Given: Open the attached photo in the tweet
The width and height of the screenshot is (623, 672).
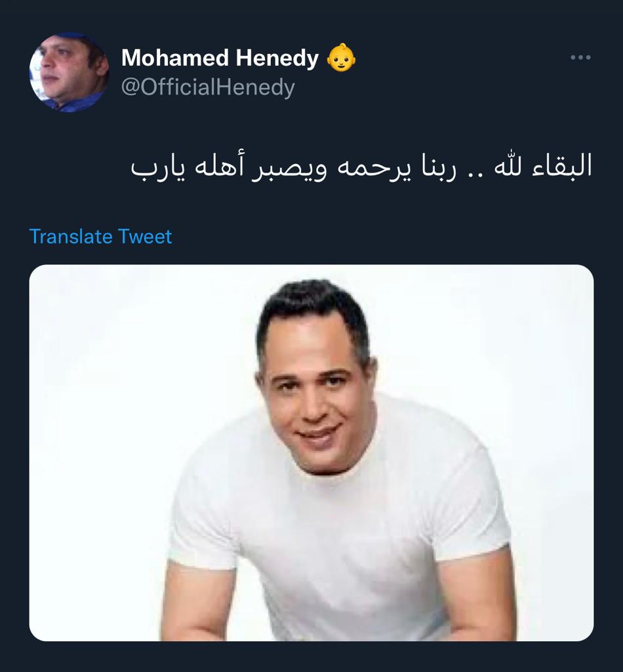Looking at the screenshot, I should (x=311, y=453).
